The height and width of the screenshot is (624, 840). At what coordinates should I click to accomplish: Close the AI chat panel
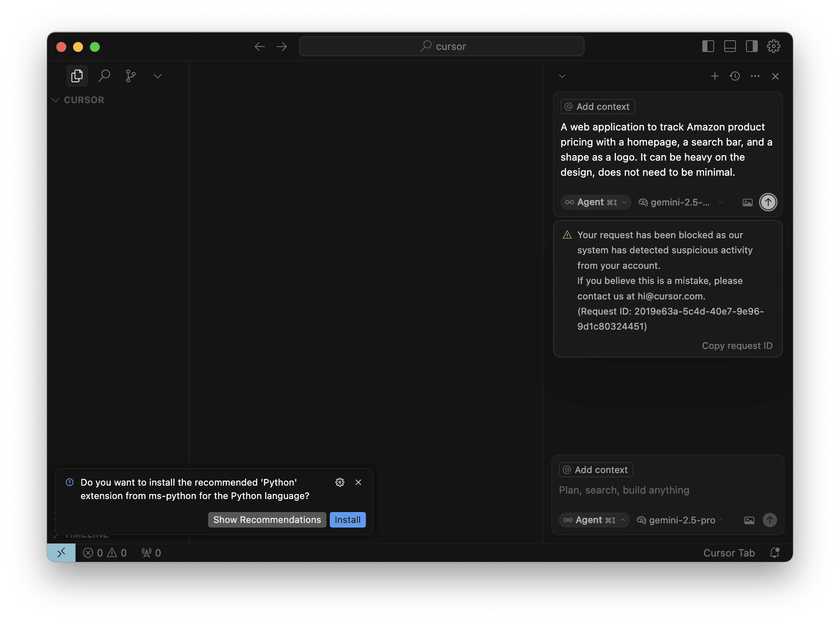tap(775, 76)
